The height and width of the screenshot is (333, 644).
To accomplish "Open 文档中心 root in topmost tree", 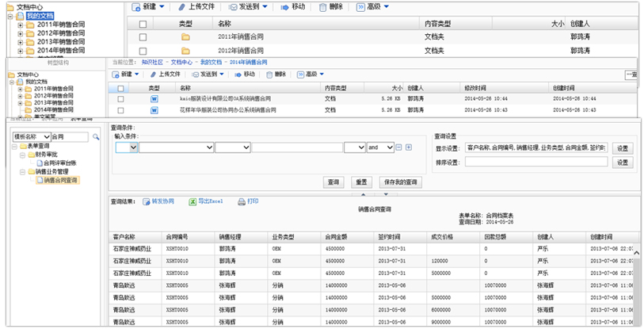I will coord(29,7).
